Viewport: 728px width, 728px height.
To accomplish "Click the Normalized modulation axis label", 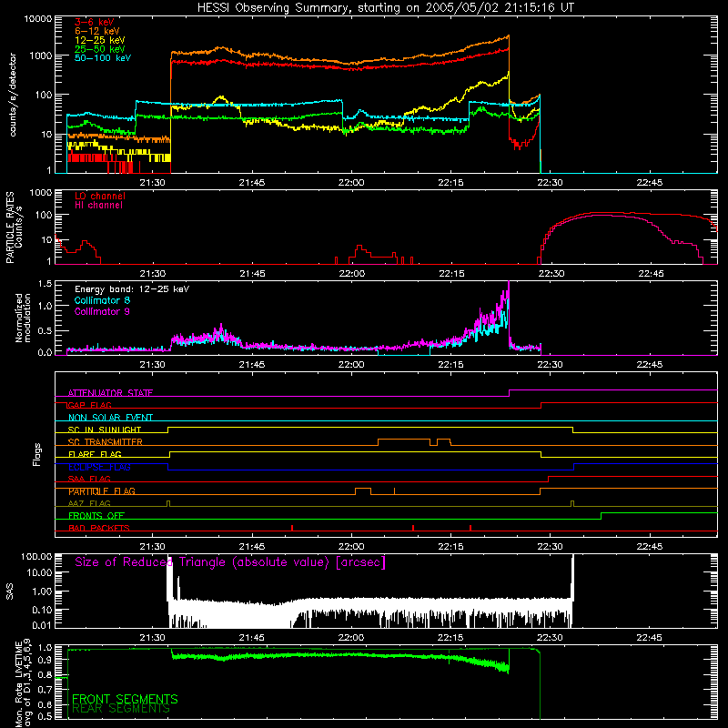I will pos(24,318).
